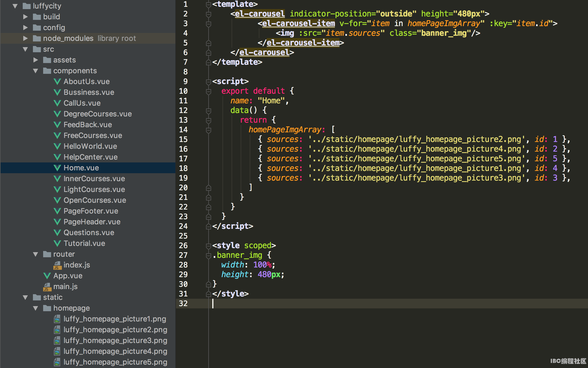Click the el-carousel tag on line 2
Image resolution: width=588 pixels, height=368 pixels.
coord(260,14)
